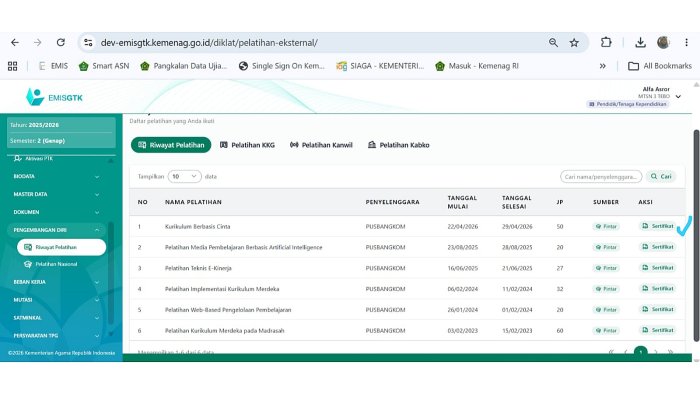Click the TANGGAL MULAI column header

(x=462, y=202)
